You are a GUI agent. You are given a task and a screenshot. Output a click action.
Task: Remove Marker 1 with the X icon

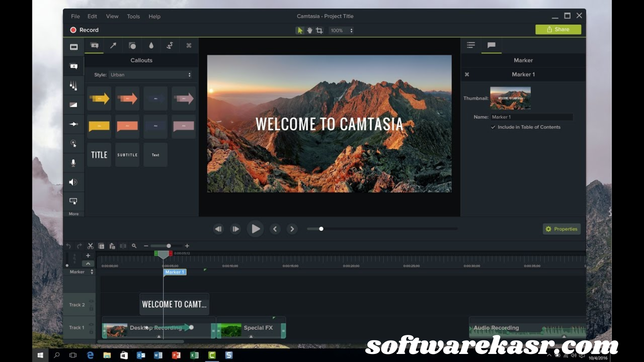click(467, 74)
